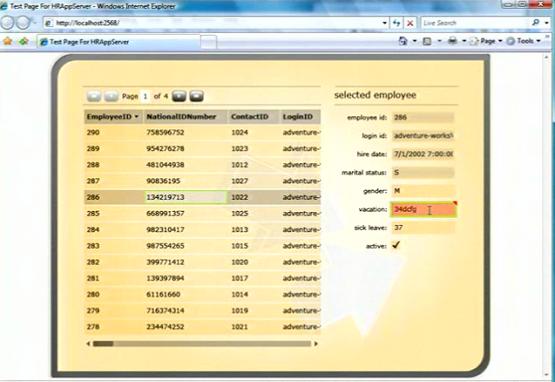Select the row with EmployeeID 284
Image resolution: width=555 pixels, height=382 pixels.
click(x=202, y=229)
